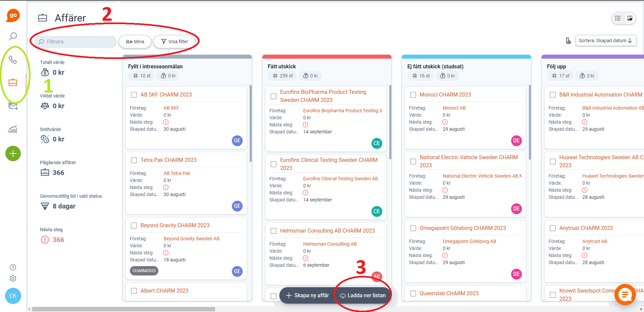Open the search icon in sidebar
644x312 pixels.
pos(13,36)
